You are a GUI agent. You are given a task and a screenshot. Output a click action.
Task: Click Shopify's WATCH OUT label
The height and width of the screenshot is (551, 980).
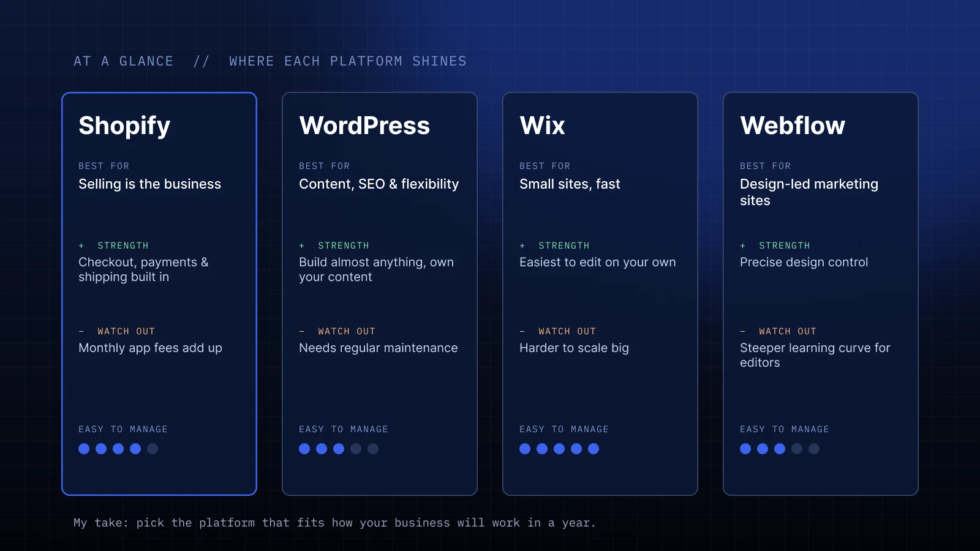click(126, 331)
